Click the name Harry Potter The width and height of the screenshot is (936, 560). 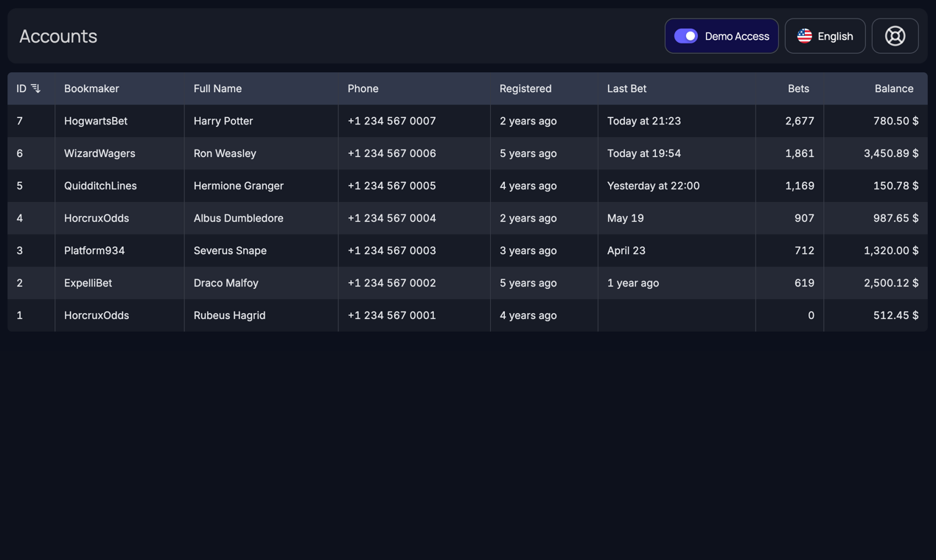[x=223, y=121]
